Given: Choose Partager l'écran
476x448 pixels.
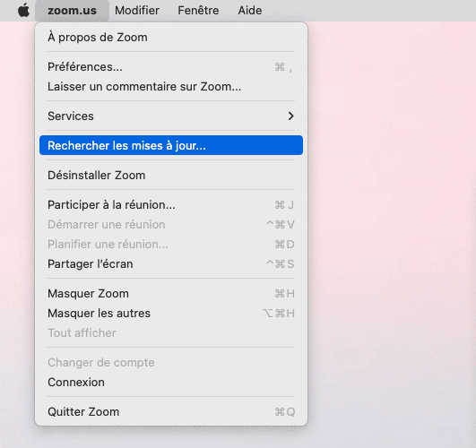Looking at the screenshot, I should pyautogui.click(x=171, y=263).
